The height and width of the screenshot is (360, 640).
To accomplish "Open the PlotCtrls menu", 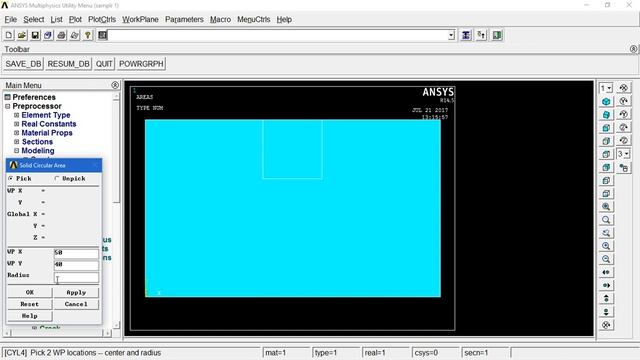I will [x=102, y=19].
